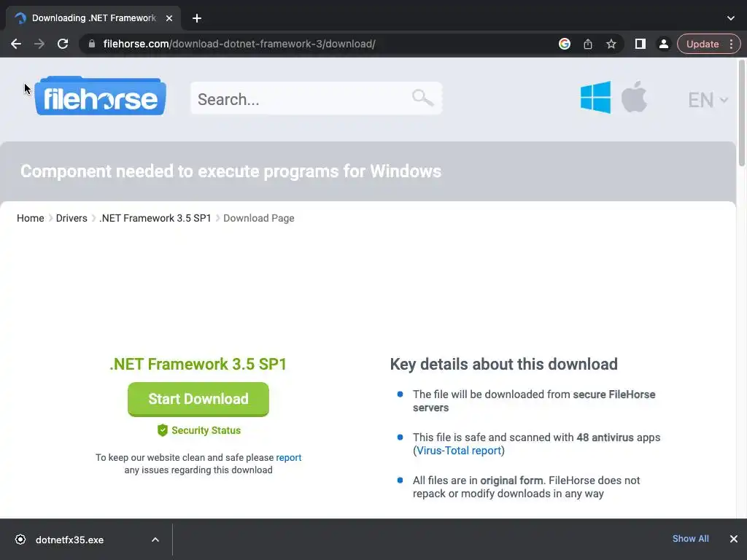This screenshot has height=560, width=747.
Task: Click 'Key details about this download' heading
Action: point(503,365)
